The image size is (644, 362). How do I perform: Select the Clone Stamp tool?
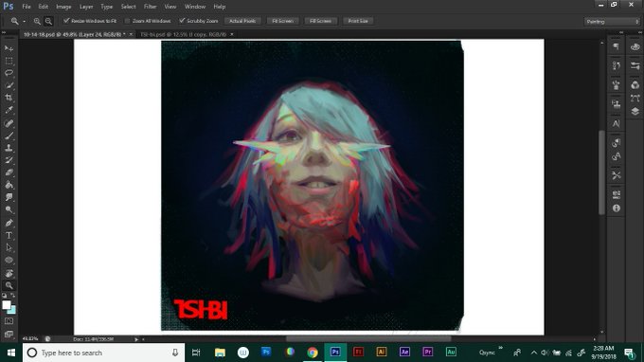(x=9, y=148)
